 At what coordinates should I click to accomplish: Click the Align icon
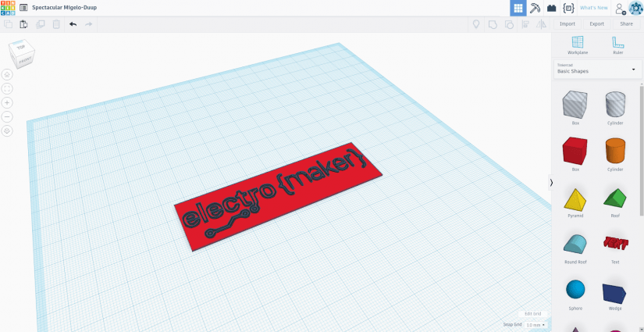[x=525, y=24]
